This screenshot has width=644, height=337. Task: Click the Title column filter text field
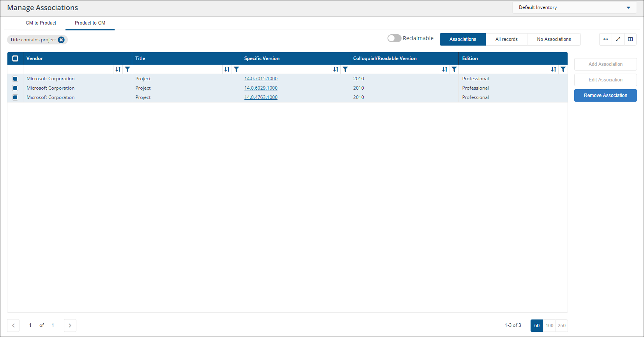[x=177, y=69]
